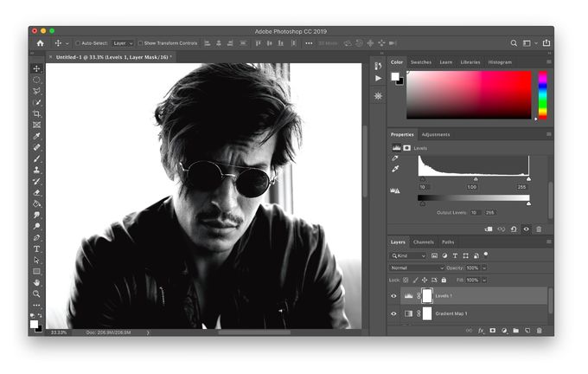This screenshot has height=374, width=588.
Task: Switch to the Adjustments tab
Action: pos(435,134)
